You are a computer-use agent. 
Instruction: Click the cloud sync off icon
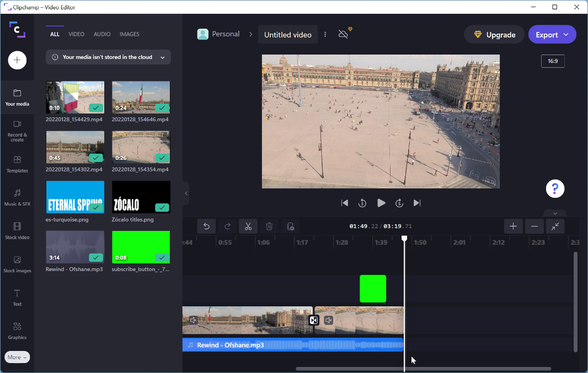tap(344, 34)
